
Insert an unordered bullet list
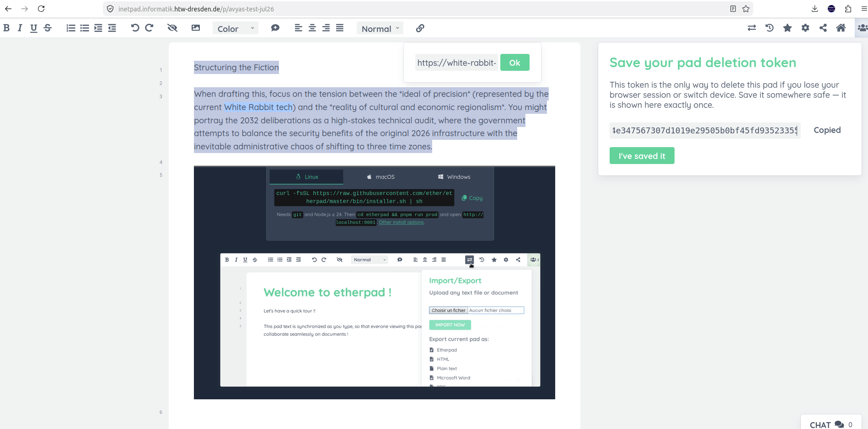coord(85,28)
